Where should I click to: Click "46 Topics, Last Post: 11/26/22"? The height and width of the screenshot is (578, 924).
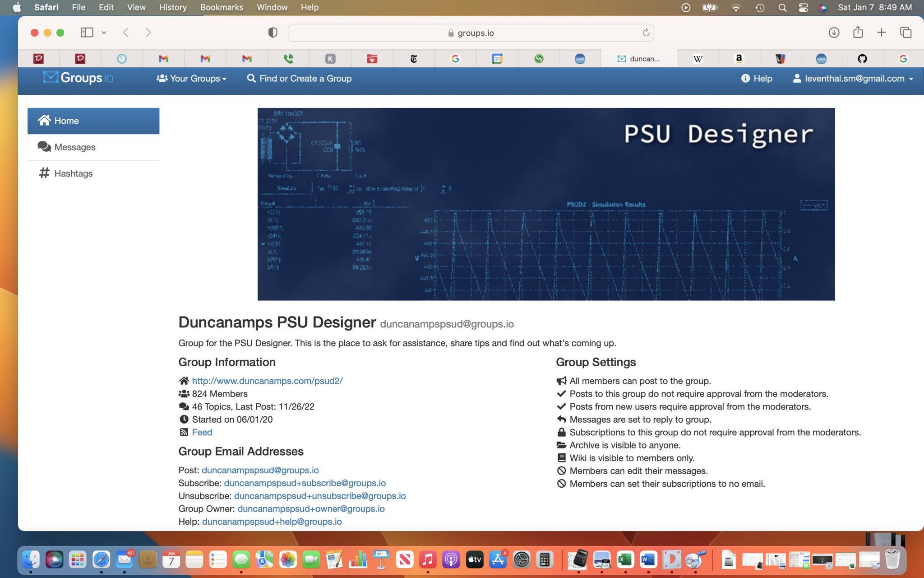click(x=253, y=406)
